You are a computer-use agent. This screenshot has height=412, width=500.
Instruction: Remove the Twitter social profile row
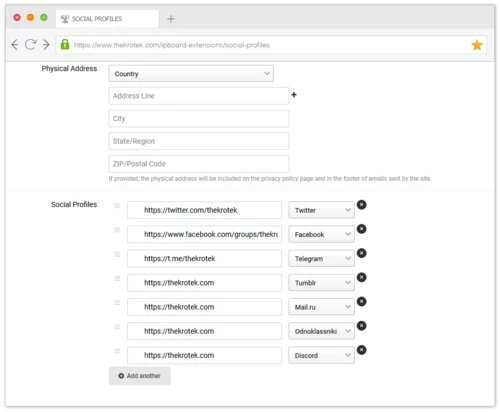pyautogui.click(x=362, y=205)
